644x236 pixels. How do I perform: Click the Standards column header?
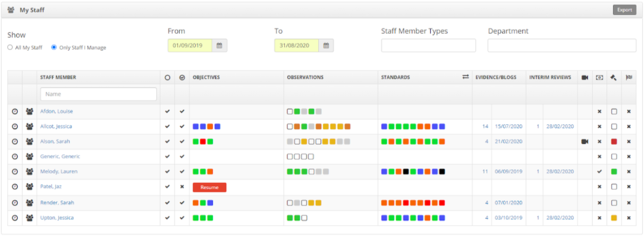point(395,77)
